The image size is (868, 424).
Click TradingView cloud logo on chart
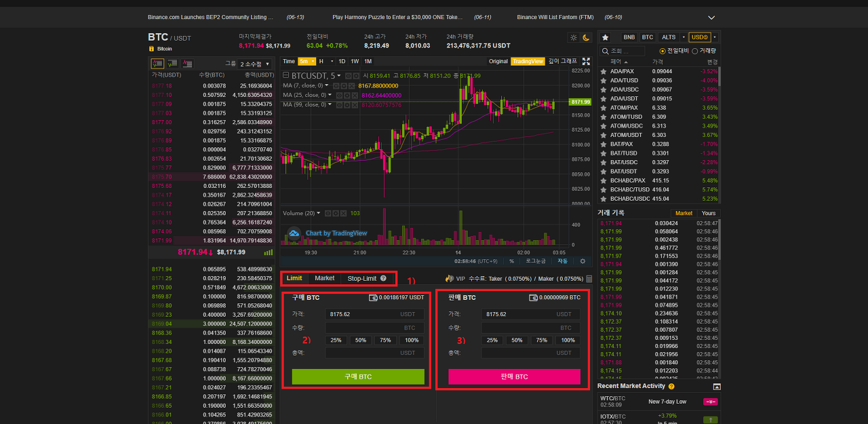(294, 233)
